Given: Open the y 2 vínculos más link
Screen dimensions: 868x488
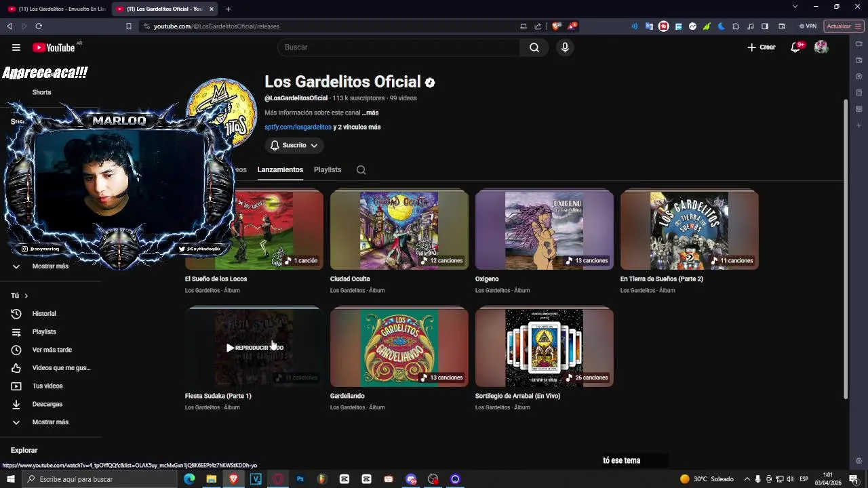Looking at the screenshot, I should (x=357, y=127).
